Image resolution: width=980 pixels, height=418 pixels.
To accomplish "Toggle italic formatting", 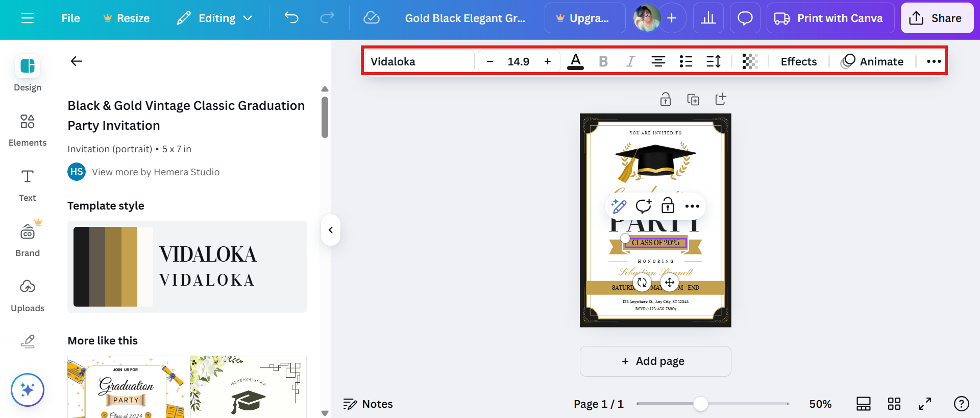I will click(631, 61).
